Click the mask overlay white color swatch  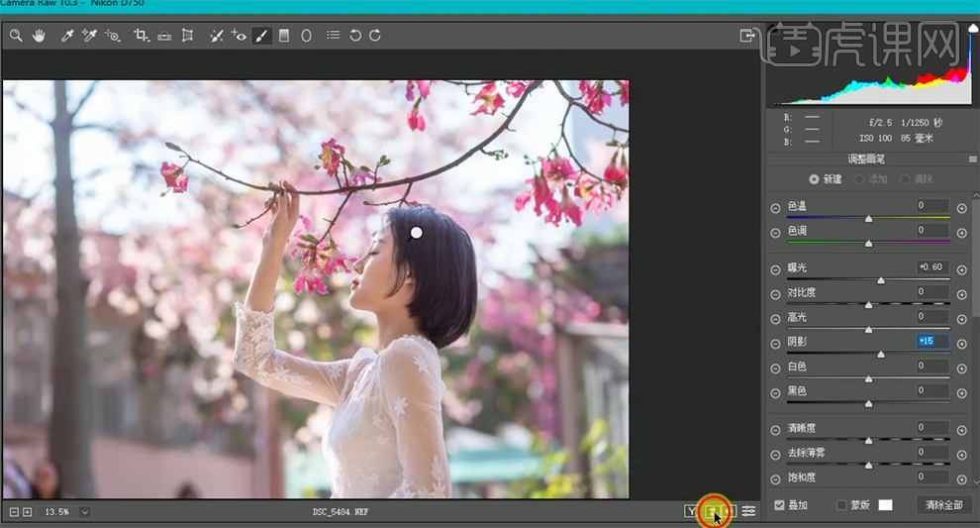click(885, 505)
